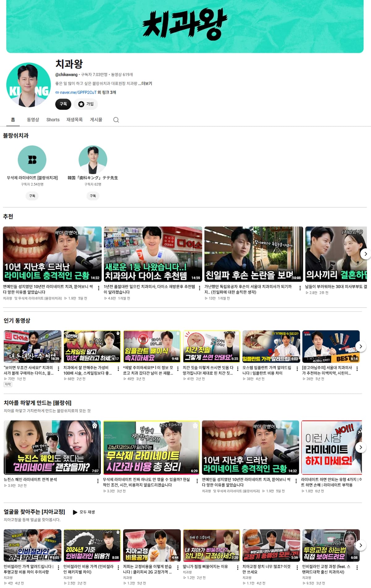371x588 pixels.
Task: Open the options menu for the 가난했던 독립유공자 후손 video
Action: click(x=300, y=288)
